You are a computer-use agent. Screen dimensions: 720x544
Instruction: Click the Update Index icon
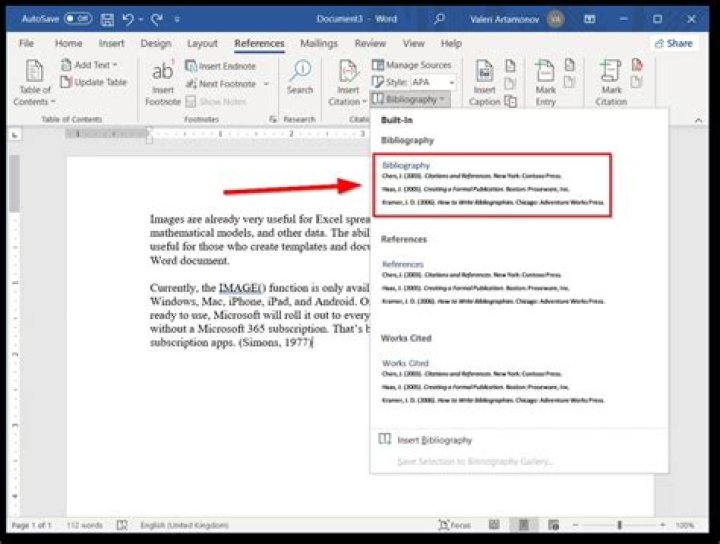[569, 82]
